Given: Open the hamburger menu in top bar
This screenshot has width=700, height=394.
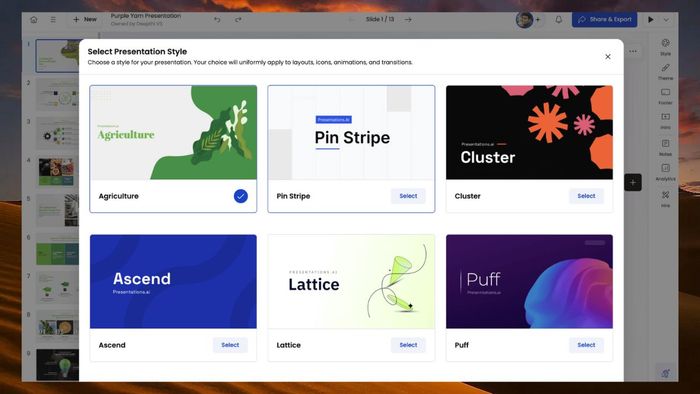Looking at the screenshot, I should [53, 20].
